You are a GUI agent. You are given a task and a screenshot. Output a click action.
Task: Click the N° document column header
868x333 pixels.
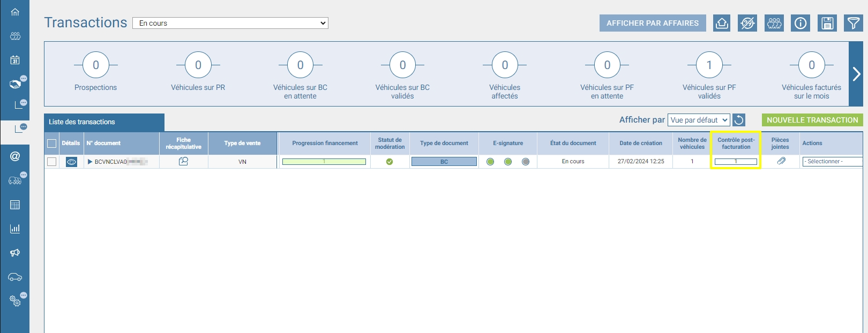122,143
